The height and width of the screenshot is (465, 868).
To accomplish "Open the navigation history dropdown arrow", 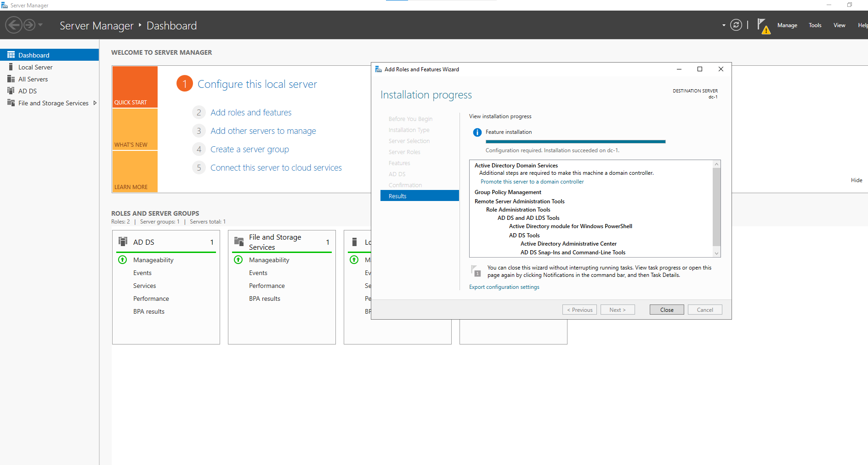I will point(40,25).
